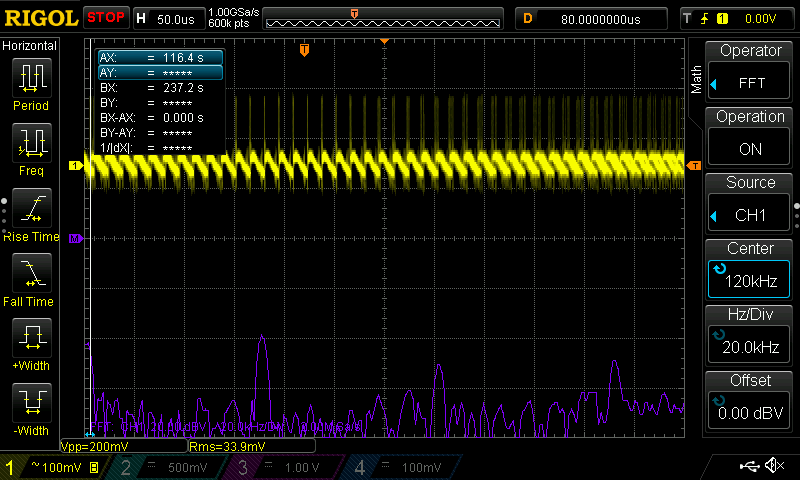
Task: Select the -Width measurement icon
Action: (x=31, y=403)
